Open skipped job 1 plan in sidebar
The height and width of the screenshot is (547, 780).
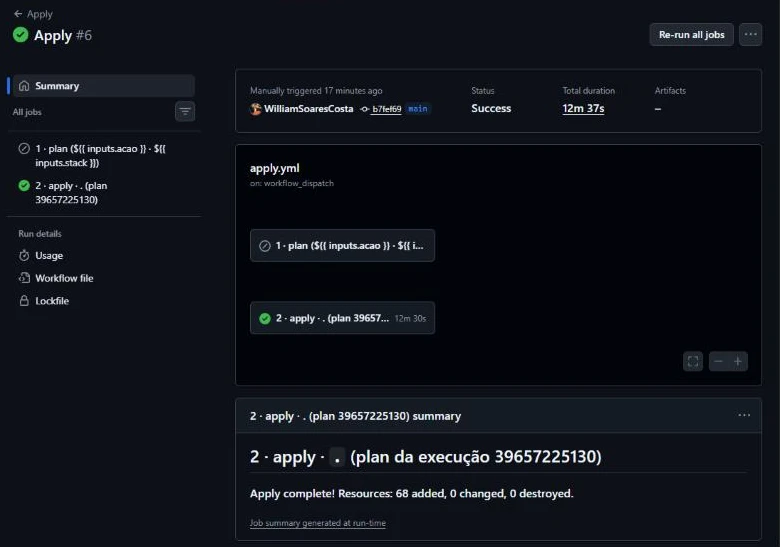point(104,156)
